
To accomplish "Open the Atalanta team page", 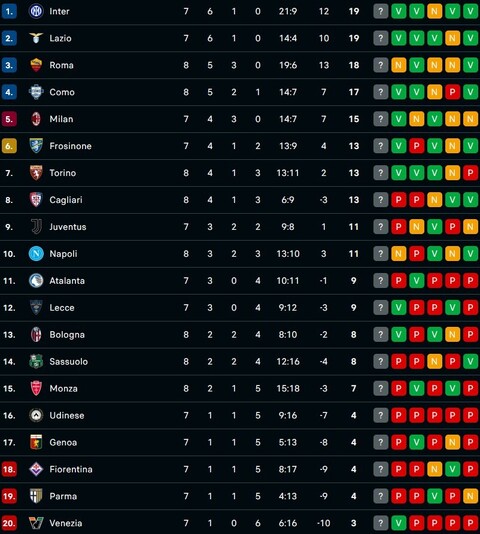I will click(67, 281).
